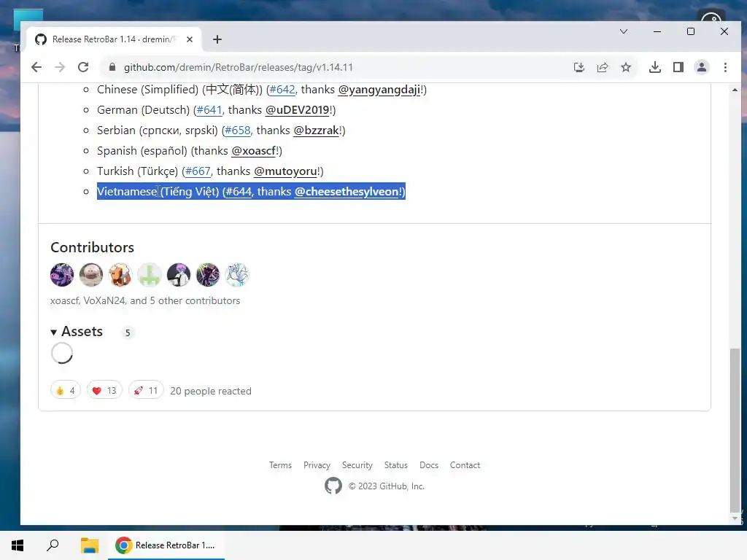Click 'Contributors' heading text
The height and width of the screenshot is (560, 747).
coord(93,248)
